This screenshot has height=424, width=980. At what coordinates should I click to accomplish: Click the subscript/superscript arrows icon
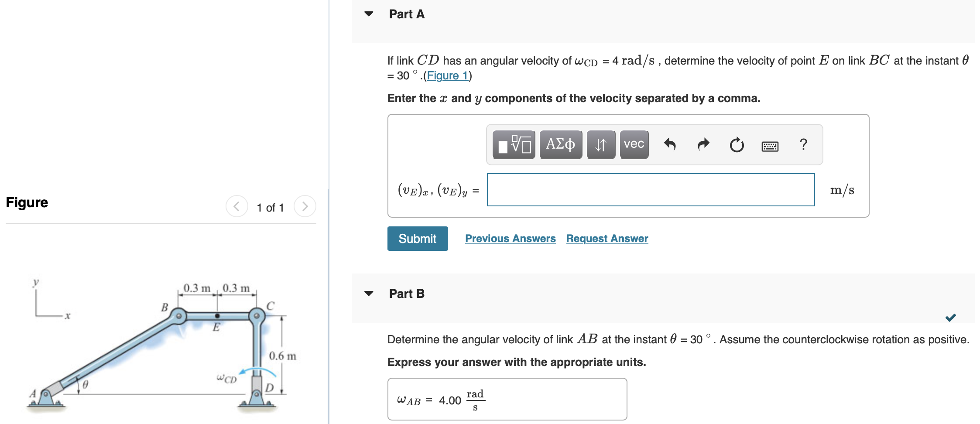600,144
